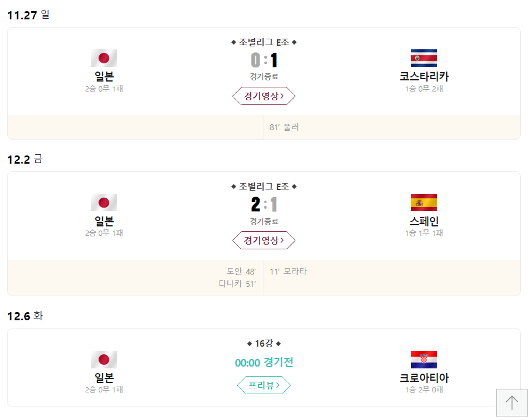Viewport: 532px width, 420px height.
Task: Open the 경기영상 link for the Spain match
Action: coord(264,240)
